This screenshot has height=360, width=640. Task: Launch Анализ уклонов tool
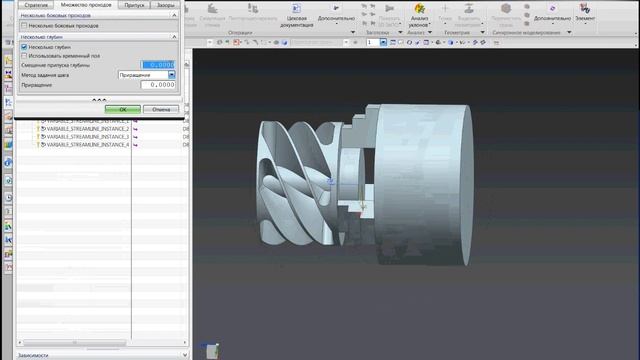(419, 15)
